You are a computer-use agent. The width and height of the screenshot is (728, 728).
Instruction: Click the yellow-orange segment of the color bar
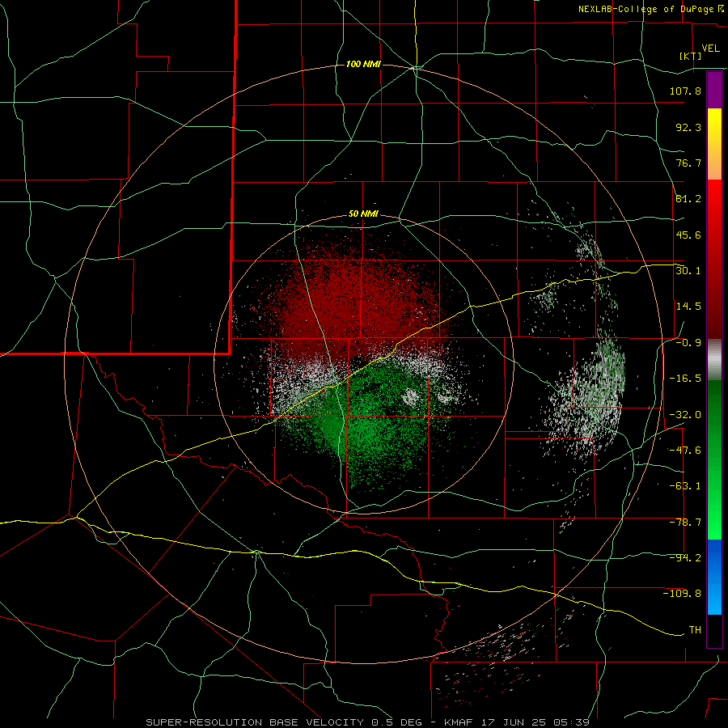tap(714, 144)
